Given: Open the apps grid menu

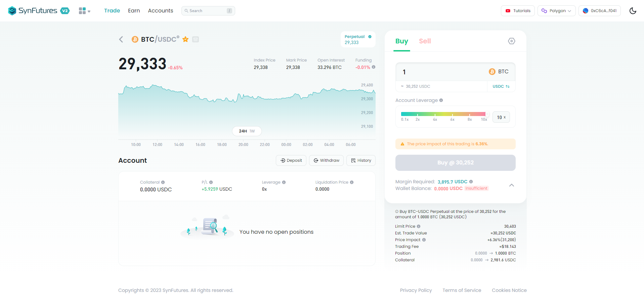Looking at the screenshot, I should coord(84,11).
